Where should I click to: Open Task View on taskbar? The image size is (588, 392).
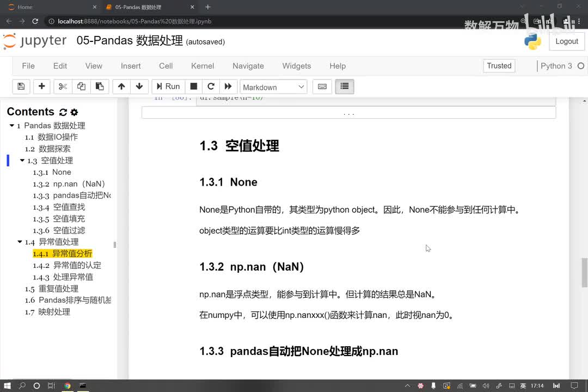pos(51,385)
